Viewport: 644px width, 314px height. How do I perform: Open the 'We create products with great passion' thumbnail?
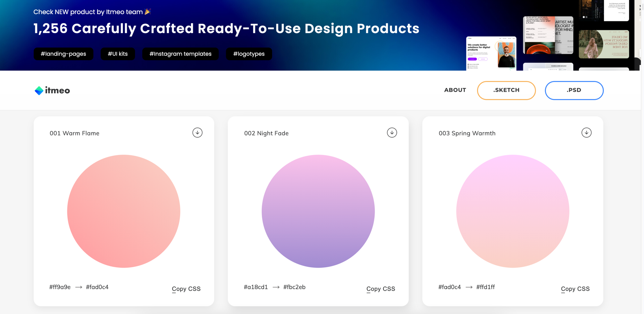(x=604, y=44)
